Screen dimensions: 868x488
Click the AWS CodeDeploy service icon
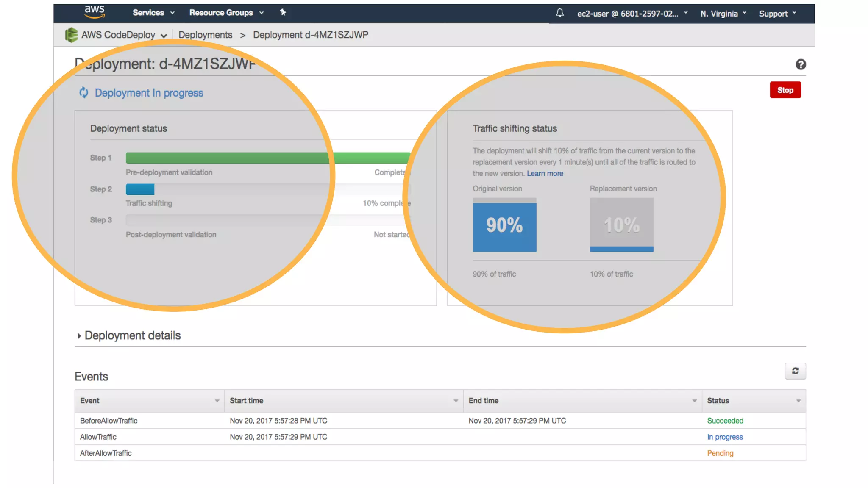pyautogui.click(x=71, y=35)
